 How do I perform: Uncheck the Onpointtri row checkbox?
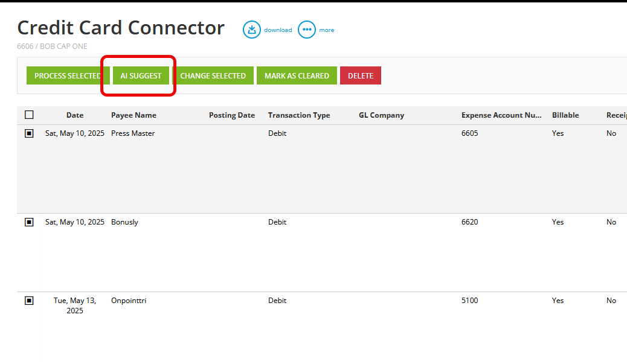tap(28, 300)
